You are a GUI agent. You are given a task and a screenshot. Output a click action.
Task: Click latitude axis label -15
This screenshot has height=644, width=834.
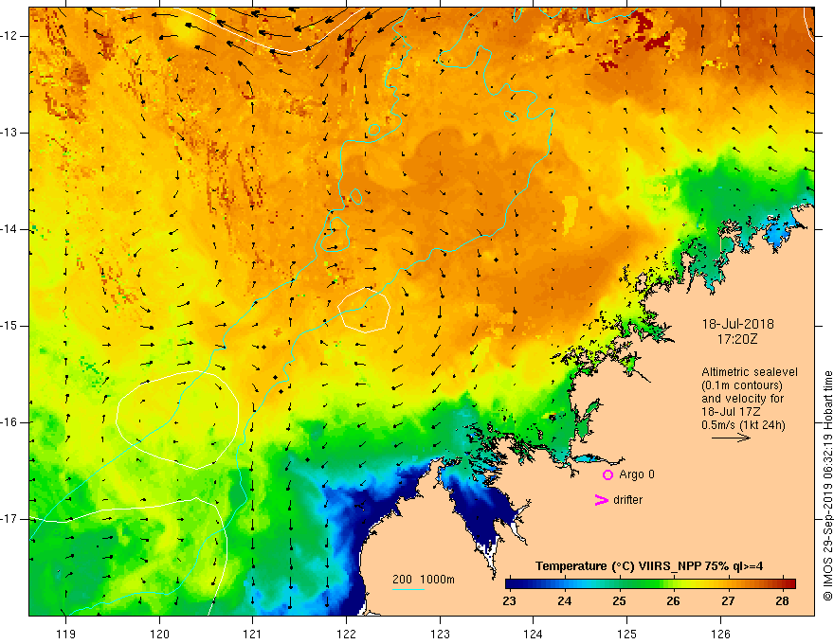click(9, 325)
